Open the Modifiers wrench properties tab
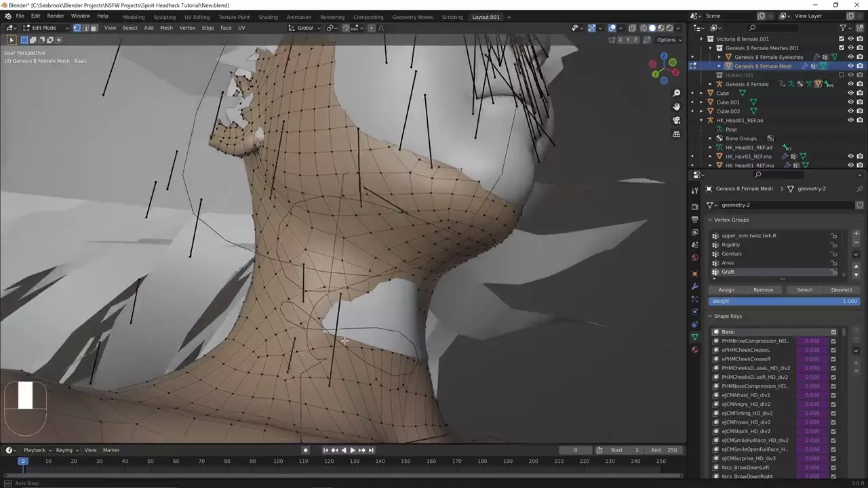The image size is (868, 488). [x=694, y=286]
